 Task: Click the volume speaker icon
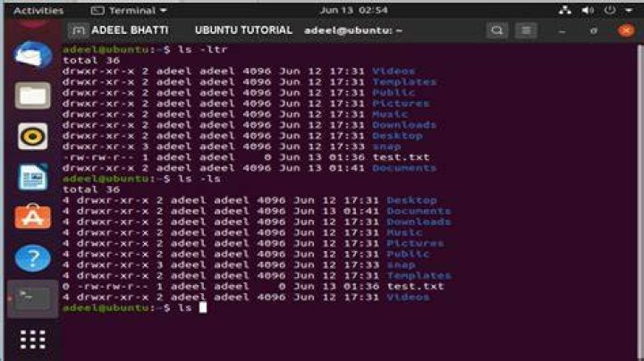pyautogui.click(x=588, y=10)
